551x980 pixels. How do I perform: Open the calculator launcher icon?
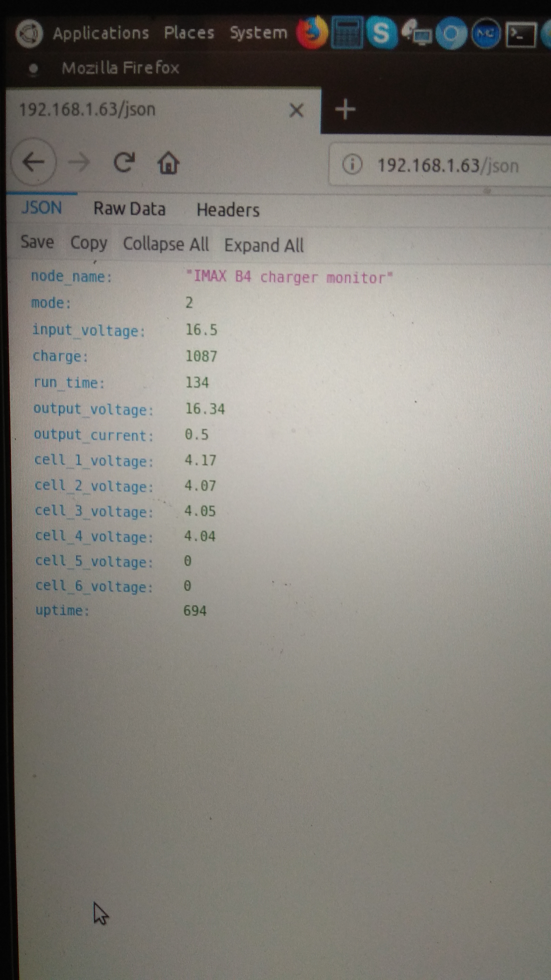pos(346,33)
